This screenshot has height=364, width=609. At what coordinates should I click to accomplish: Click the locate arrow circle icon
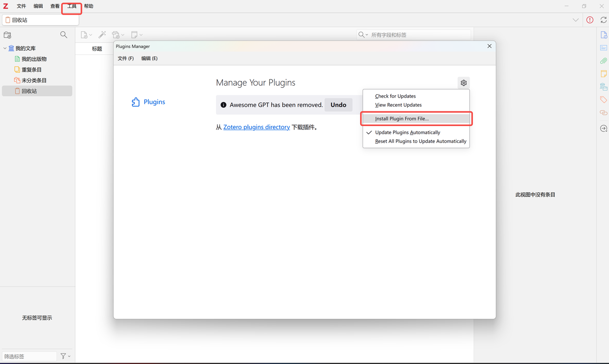point(603,128)
